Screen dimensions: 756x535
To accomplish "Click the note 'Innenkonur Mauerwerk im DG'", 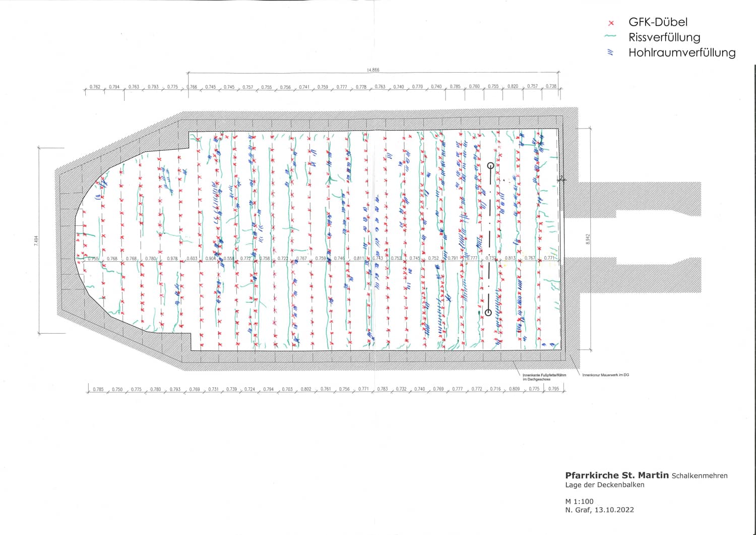I will (605, 375).
